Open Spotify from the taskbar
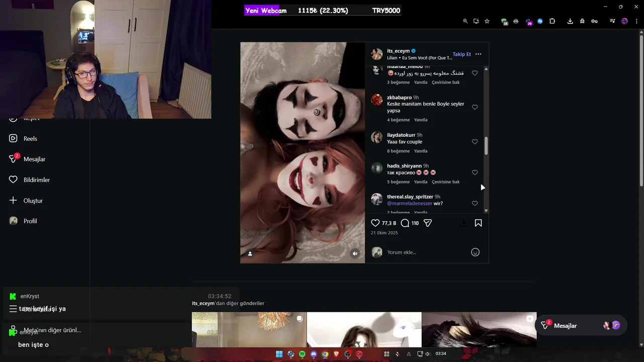 pos(302,354)
